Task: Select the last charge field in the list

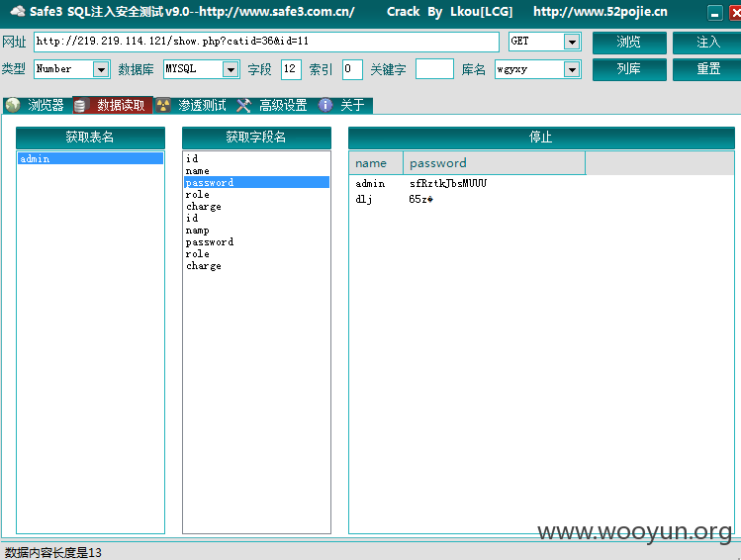Action: point(256,265)
